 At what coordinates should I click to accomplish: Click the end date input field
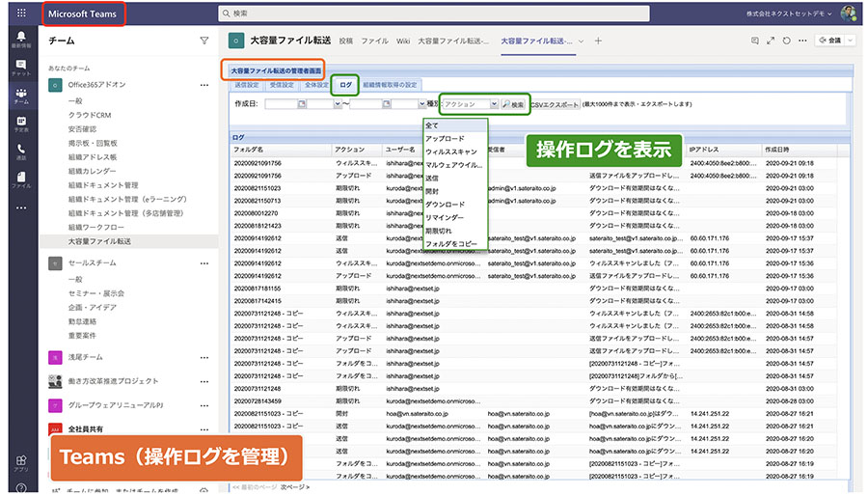366,104
